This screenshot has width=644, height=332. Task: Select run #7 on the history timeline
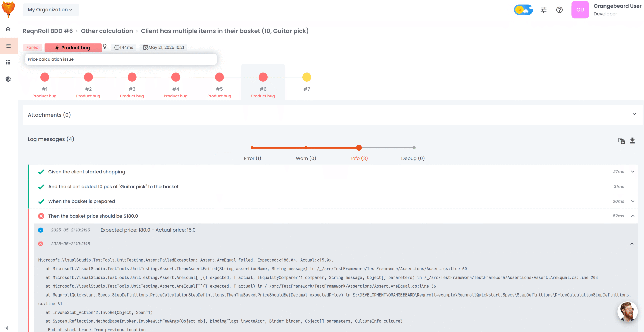[307, 77]
